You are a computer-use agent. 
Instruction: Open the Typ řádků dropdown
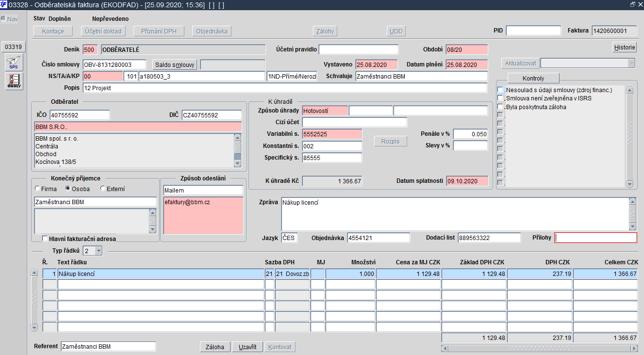99,251
